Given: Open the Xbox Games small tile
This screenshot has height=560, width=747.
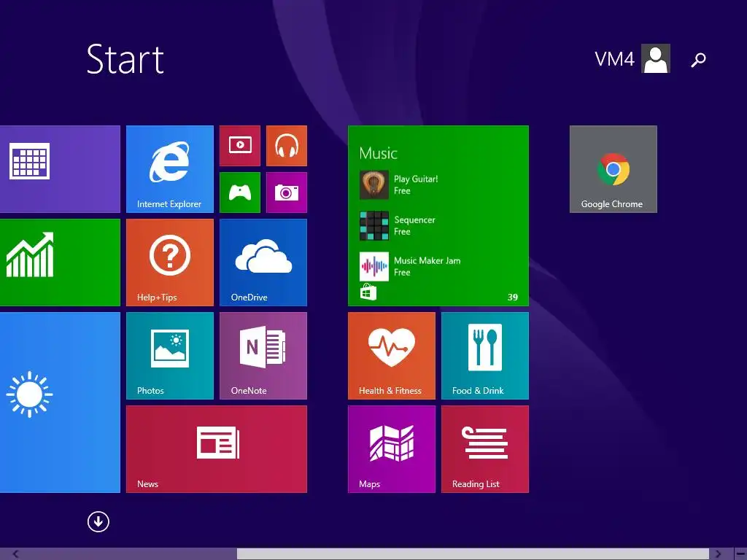Looking at the screenshot, I should (x=239, y=192).
